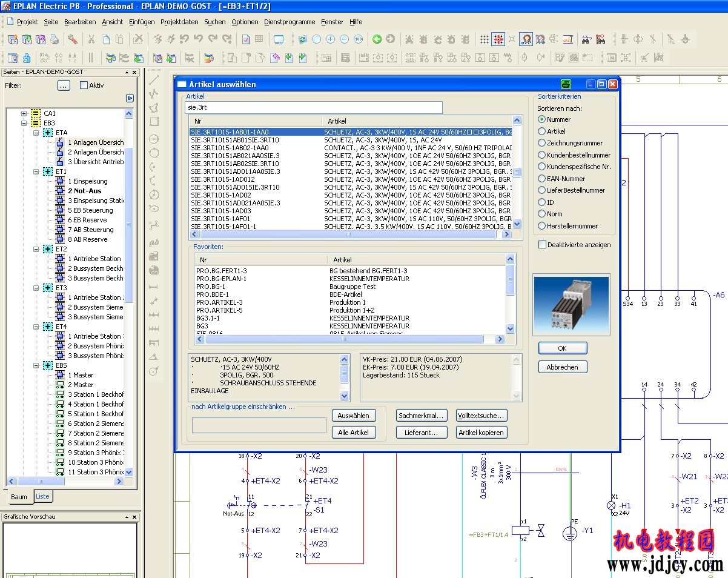Image resolution: width=728 pixels, height=578 pixels.
Task: Switch to the Liste tab
Action: pyautogui.click(x=42, y=496)
